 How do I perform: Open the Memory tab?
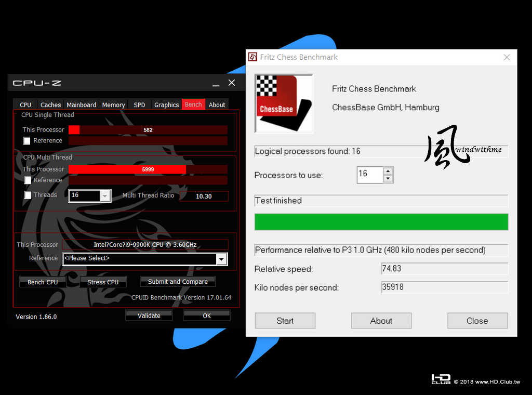coord(113,105)
